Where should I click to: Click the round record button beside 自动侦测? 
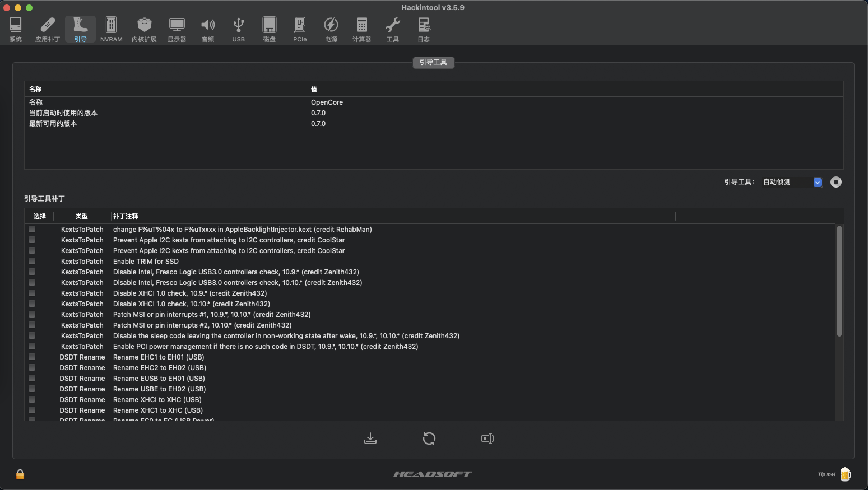pos(835,182)
